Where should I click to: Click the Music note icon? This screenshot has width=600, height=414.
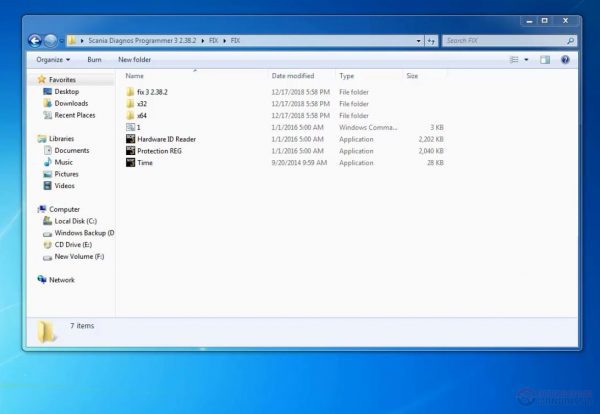47,162
